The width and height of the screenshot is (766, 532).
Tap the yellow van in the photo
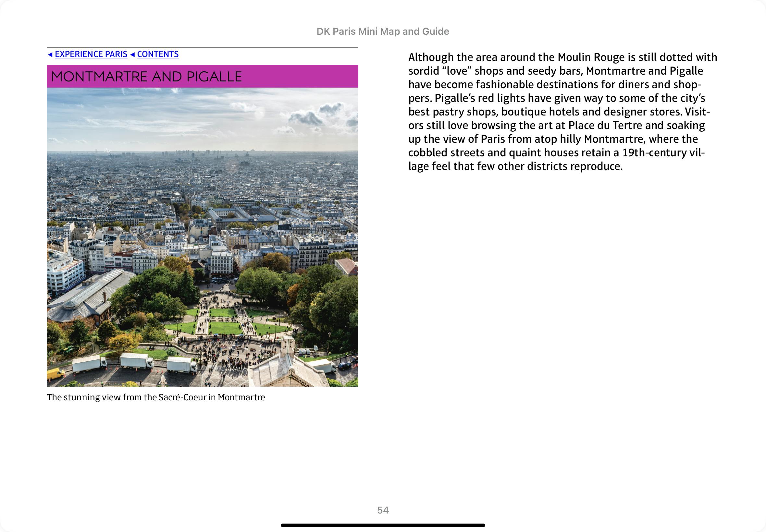56,373
